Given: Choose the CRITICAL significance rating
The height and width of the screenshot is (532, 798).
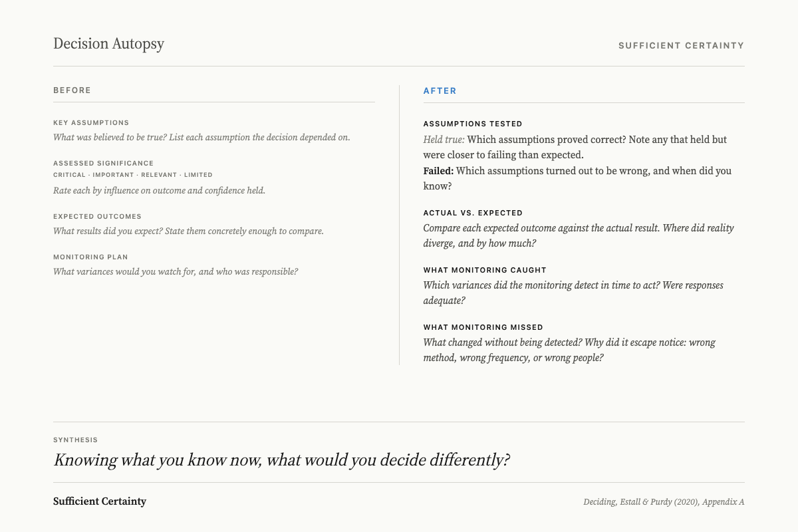Looking at the screenshot, I should (x=69, y=175).
